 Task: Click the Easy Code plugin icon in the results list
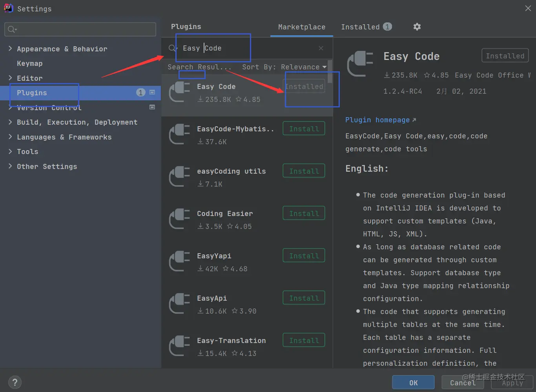(180, 93)
